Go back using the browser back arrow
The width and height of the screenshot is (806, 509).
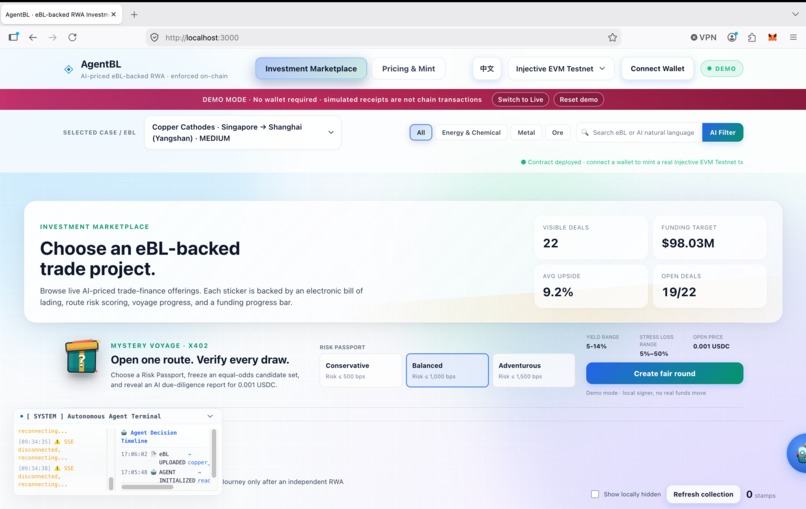click(x=33, y=37)
